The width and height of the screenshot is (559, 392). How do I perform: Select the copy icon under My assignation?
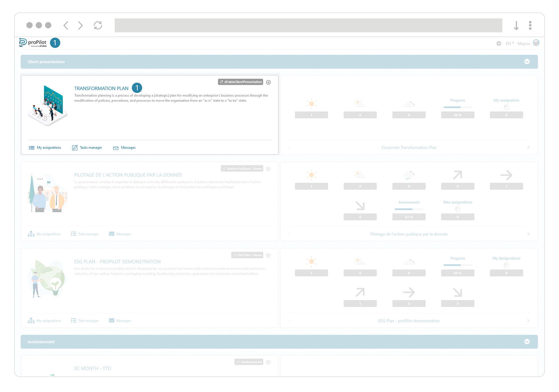click(x=506, y=107)
